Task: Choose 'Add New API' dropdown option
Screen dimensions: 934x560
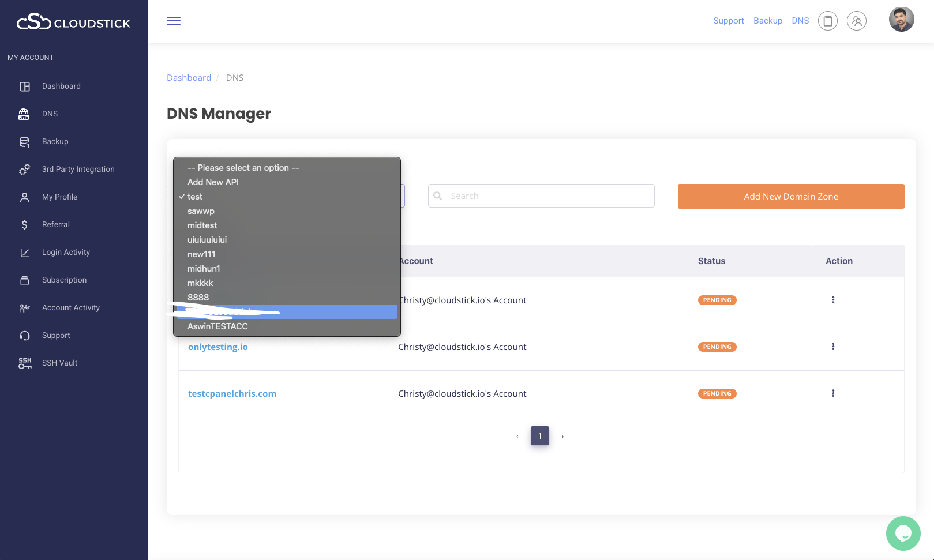Action: click(213, 182)
